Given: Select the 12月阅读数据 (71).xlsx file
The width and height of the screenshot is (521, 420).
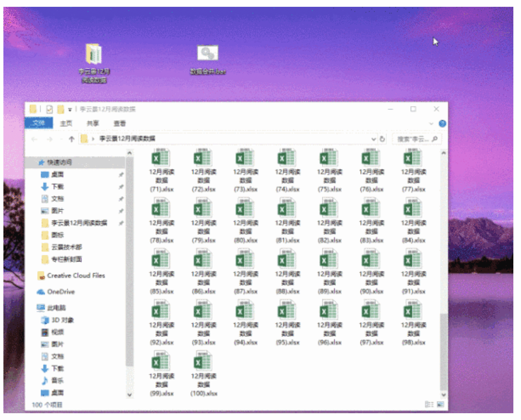Looking at the screenshot, I should (x=161, y=171).
